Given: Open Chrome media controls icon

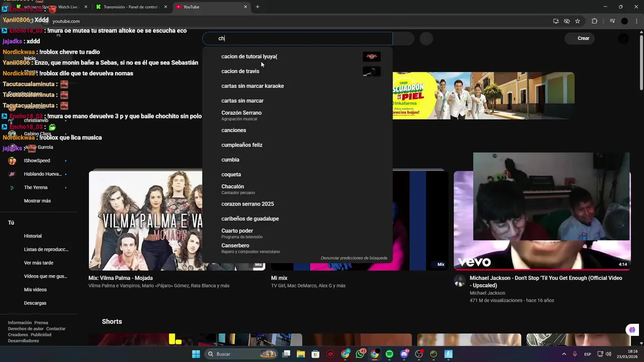Looking at the screenshot, I should (x=612, y=21).
